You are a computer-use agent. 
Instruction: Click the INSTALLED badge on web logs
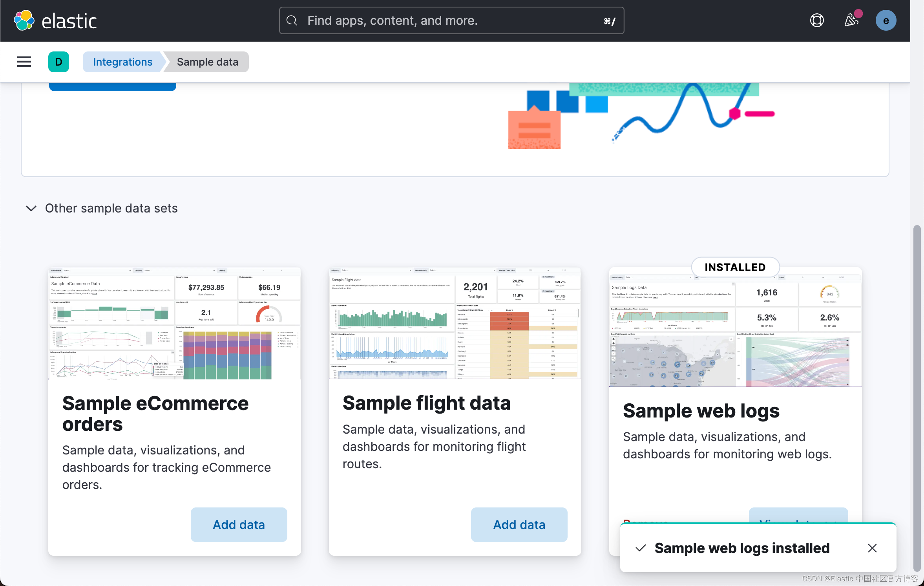click(x=735, y=267)
